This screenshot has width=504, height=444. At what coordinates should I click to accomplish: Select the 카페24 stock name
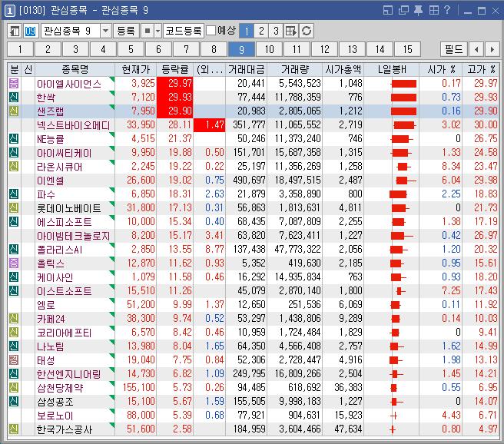(51, 318)
